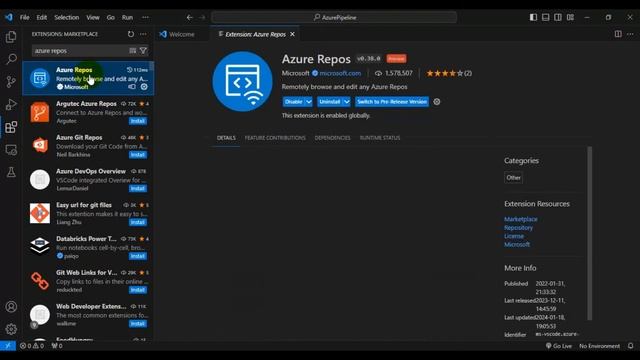640x360 pixels.
Task: Close the Extension: Azure Repos tab
Action: pyautogui.click(x=292, y=34)
